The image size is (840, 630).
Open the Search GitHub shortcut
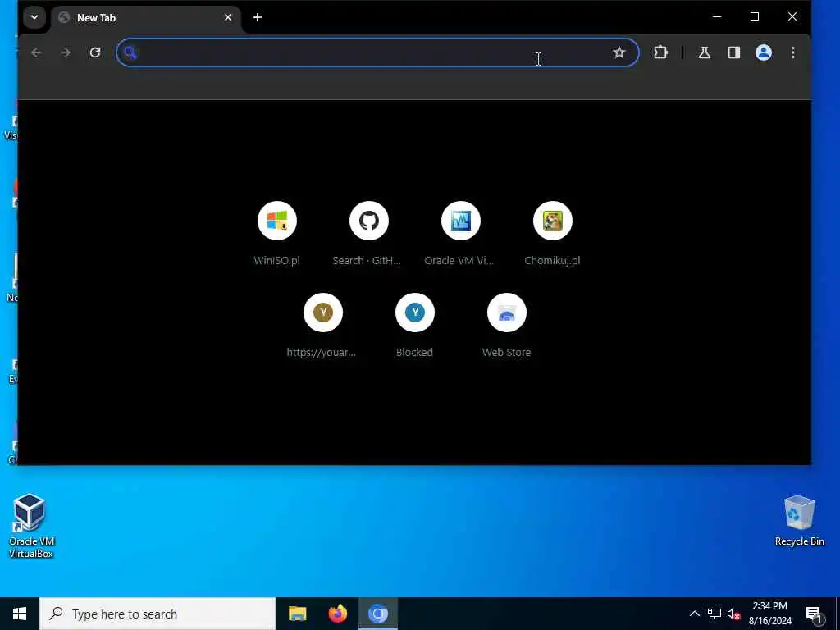368,234
